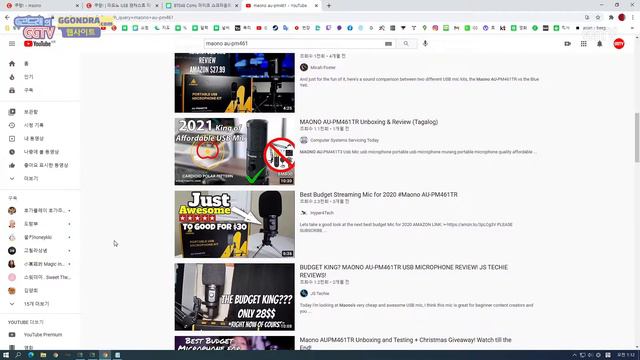
Task: Open the browser extensions puzzle icon
Action: [611, 18]
